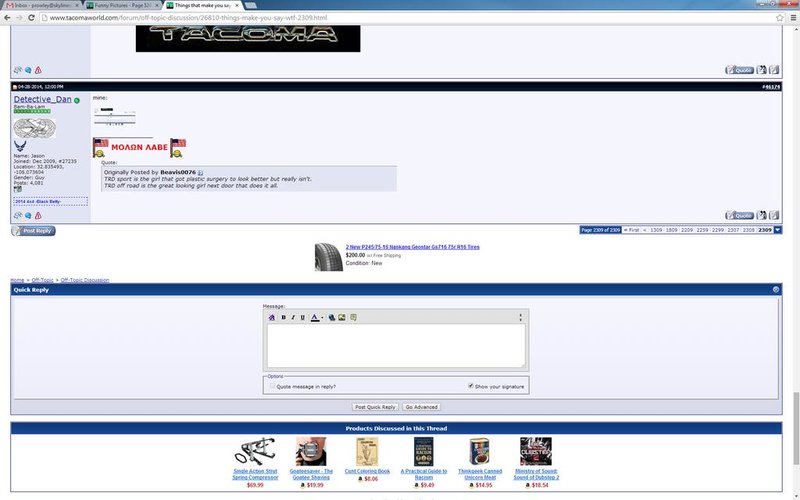Click the Post Reply button

pos(33,231)
